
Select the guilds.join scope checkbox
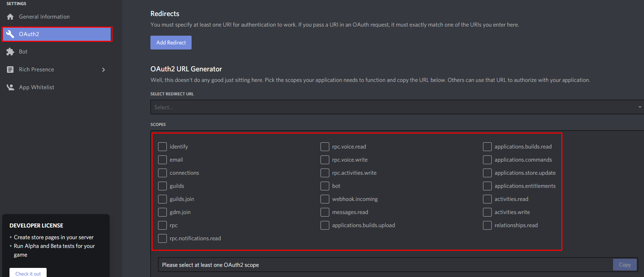pos(162,199)
